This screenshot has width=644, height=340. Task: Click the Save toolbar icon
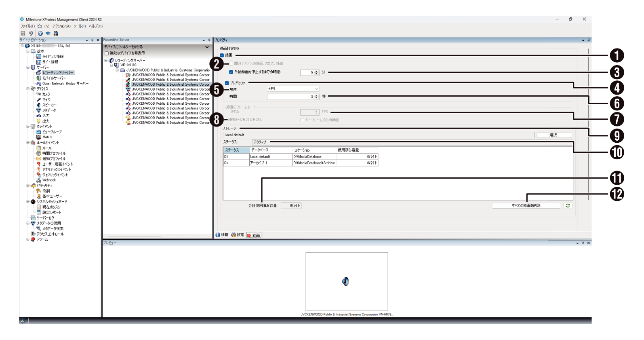(23, 34)
